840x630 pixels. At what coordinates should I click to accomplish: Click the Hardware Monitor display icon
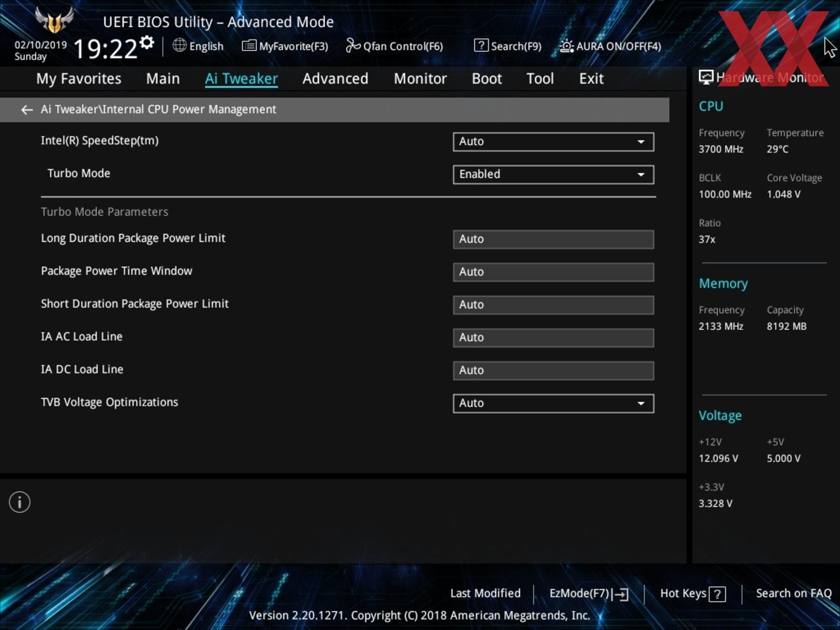pos(706,77)
